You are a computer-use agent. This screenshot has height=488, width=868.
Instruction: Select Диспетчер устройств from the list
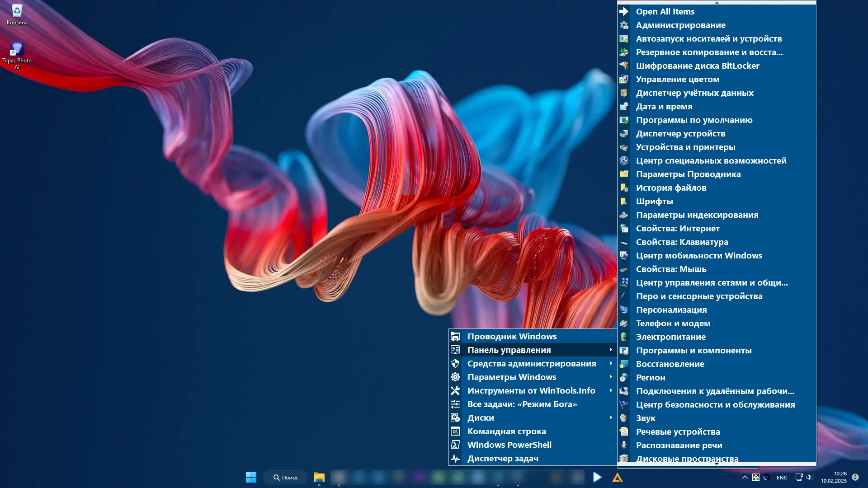coord(680,133)
